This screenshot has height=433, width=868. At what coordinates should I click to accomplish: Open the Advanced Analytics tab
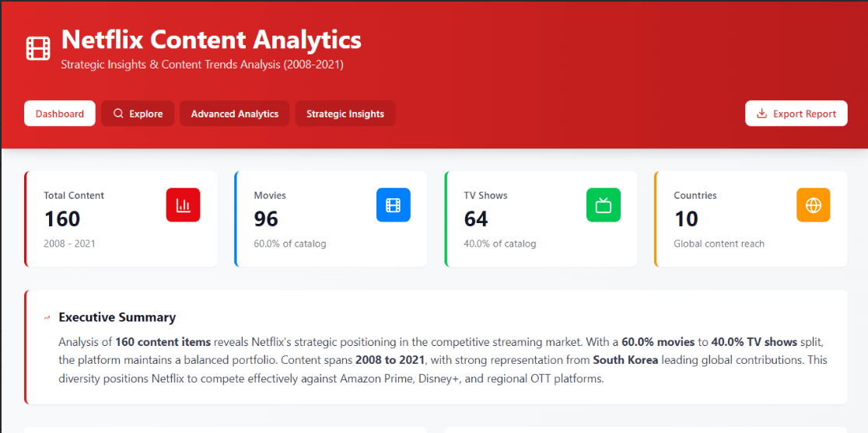tap(235, 113)
